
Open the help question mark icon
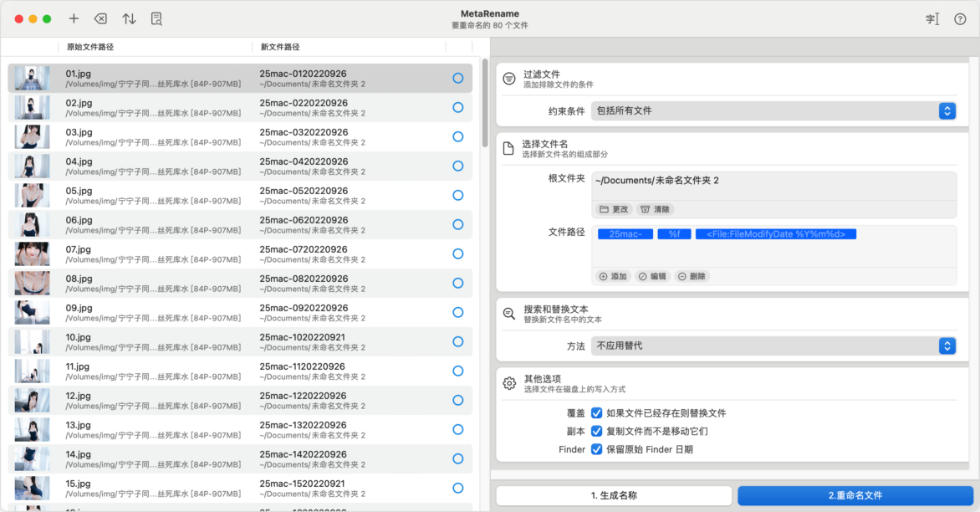(x=960, y=18)
